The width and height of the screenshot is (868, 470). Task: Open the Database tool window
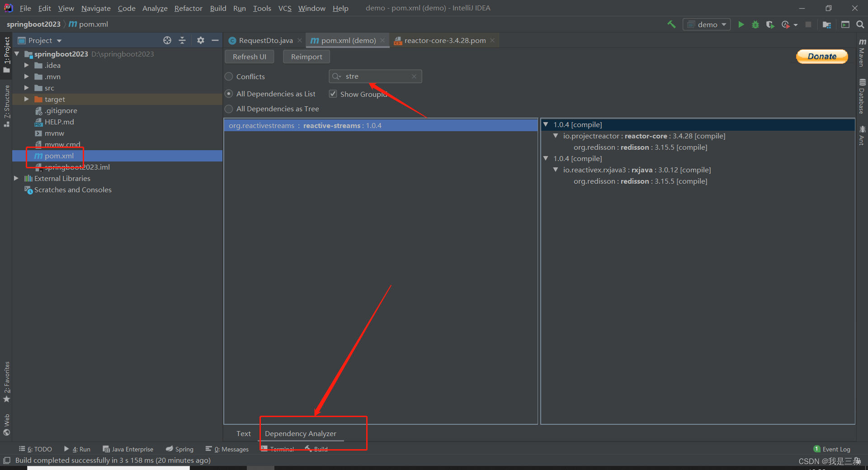pyautogui.click(x=862, y=96)
